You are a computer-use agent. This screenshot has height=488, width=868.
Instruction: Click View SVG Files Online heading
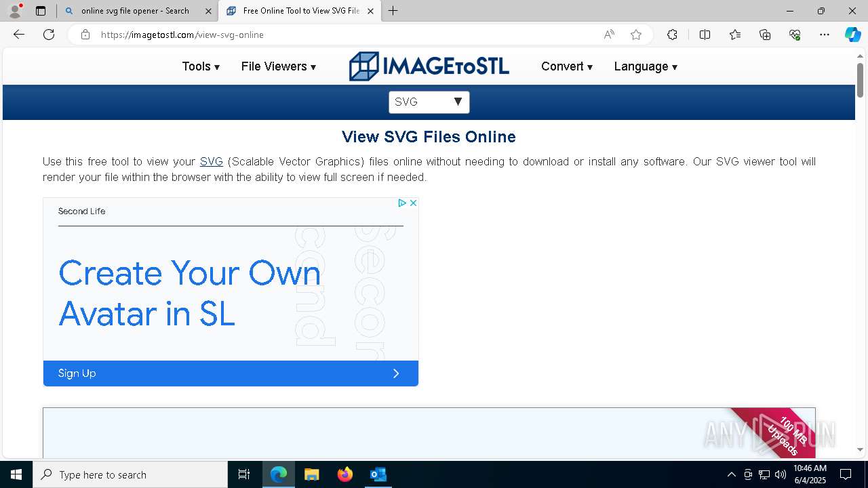coord(429,137)
